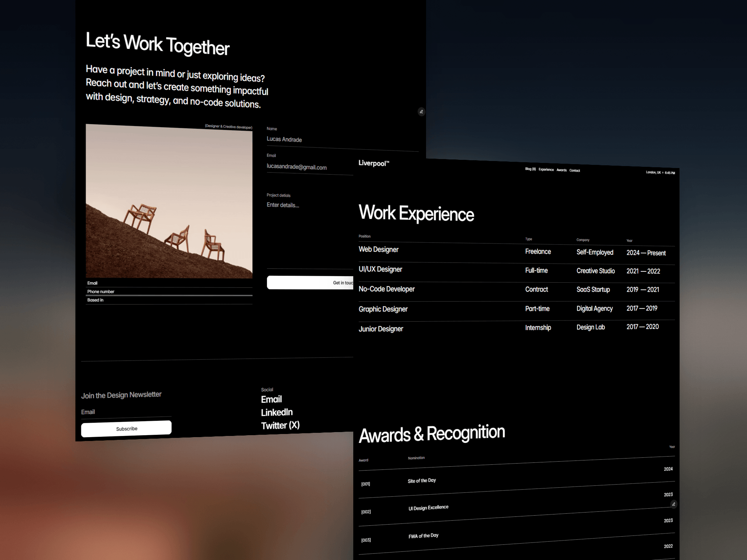The height and width of the screenshot is (560, 747).
Task: Go to Experience in the top navigation
Action: 546,170
